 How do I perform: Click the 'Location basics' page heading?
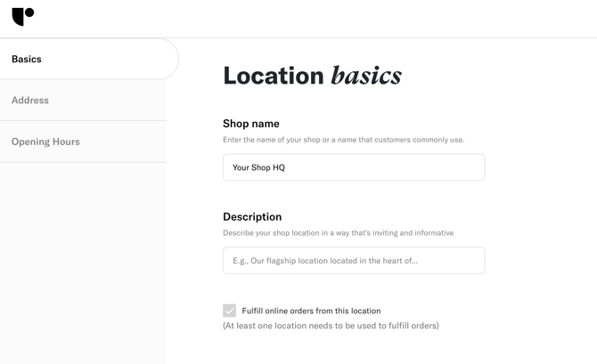tap(312, 76)
